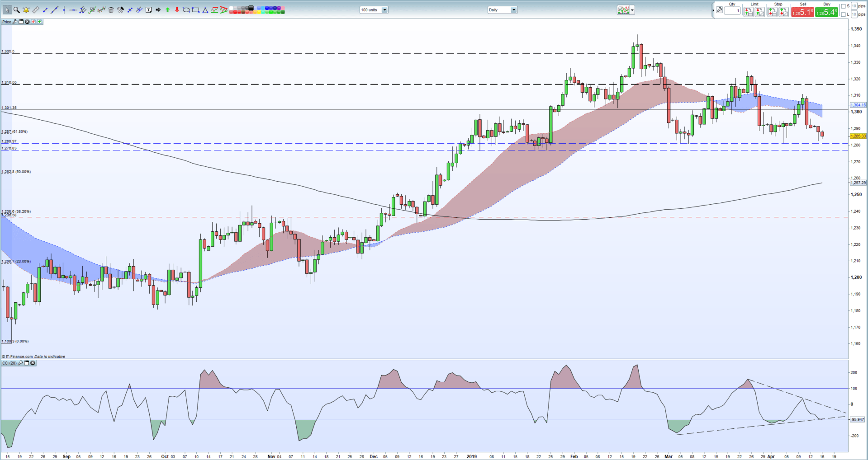Click the 1,285.33 current price label

pos(858,136)
